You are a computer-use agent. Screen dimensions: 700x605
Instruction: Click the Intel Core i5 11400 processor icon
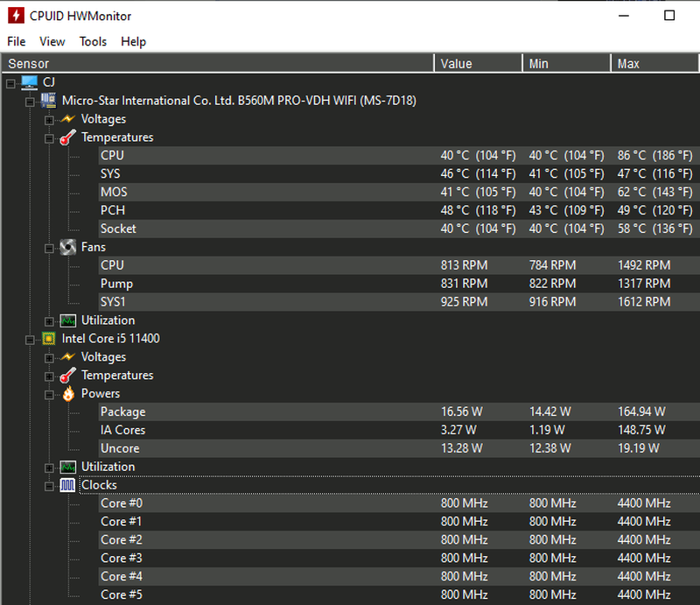coord(49,339)
